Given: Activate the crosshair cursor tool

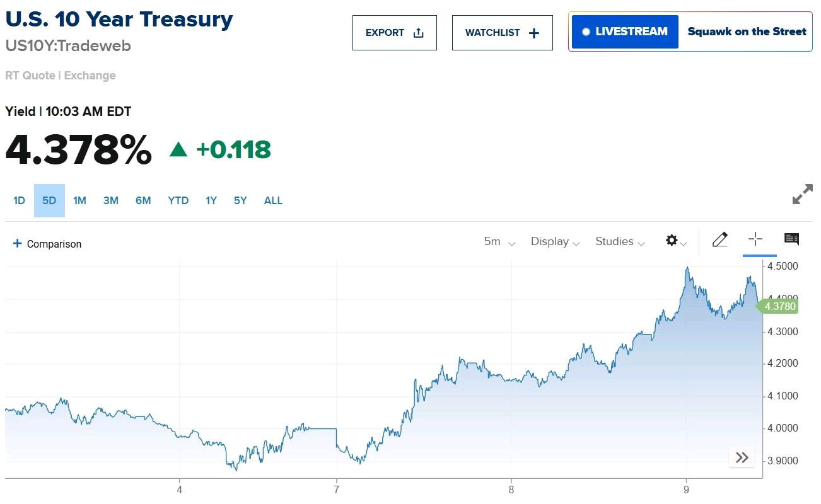Looking at the screenshot, I should click(x=755, y=239).
